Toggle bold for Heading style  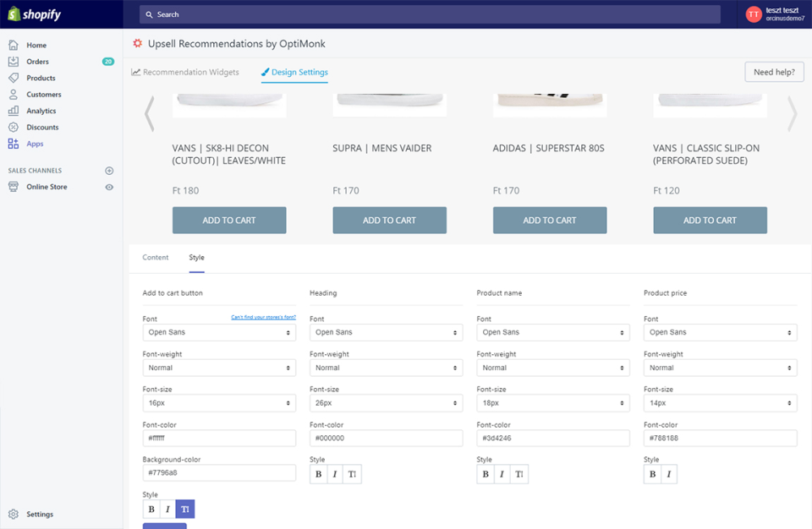point(319,474)
